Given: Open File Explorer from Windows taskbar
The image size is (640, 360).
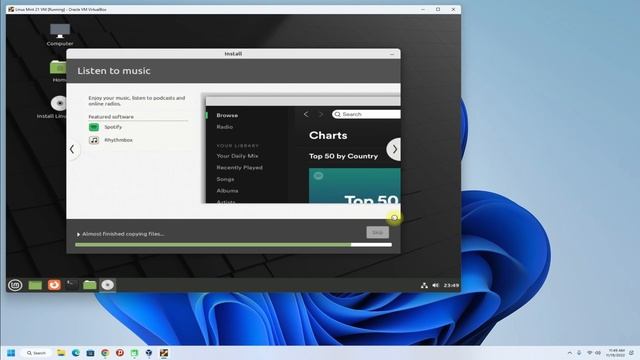Looking at the screenshot, I should coord(61,353).
